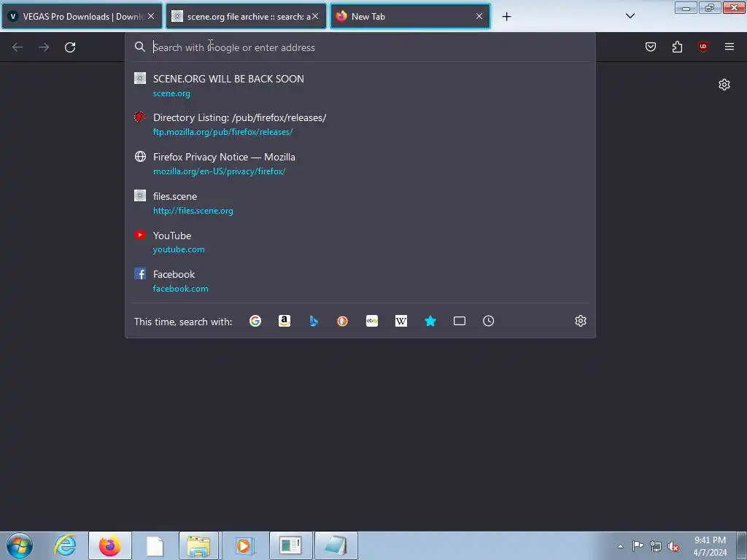The width and height of the screenshot is (747, 560).
Task: Close the scene.org file archive tab
Action: tap(315, 16)
